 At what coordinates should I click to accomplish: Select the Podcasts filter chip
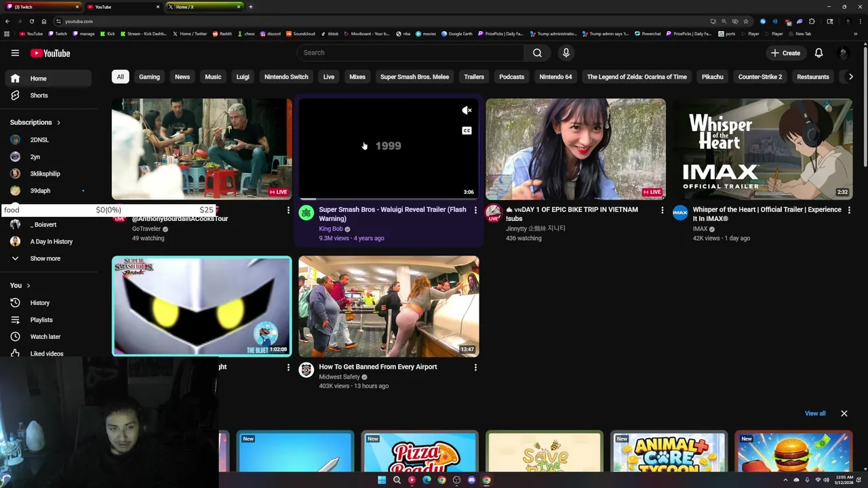(x=511, y=77)
